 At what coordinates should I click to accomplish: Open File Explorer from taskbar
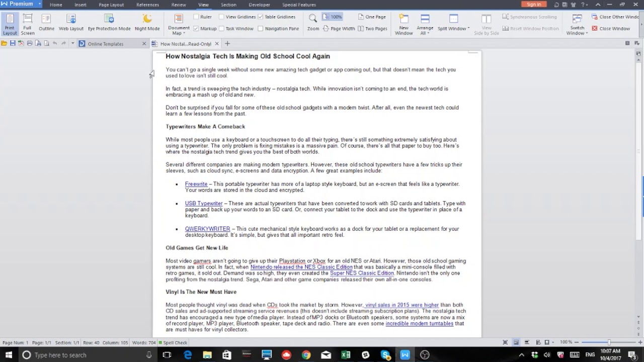coord(207,355)
